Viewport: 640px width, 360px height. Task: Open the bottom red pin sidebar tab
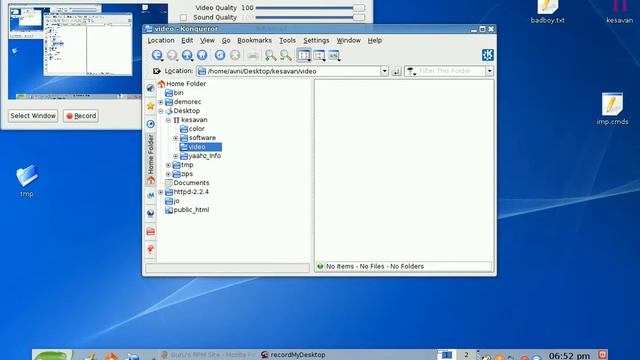click(x=151, y=249)
